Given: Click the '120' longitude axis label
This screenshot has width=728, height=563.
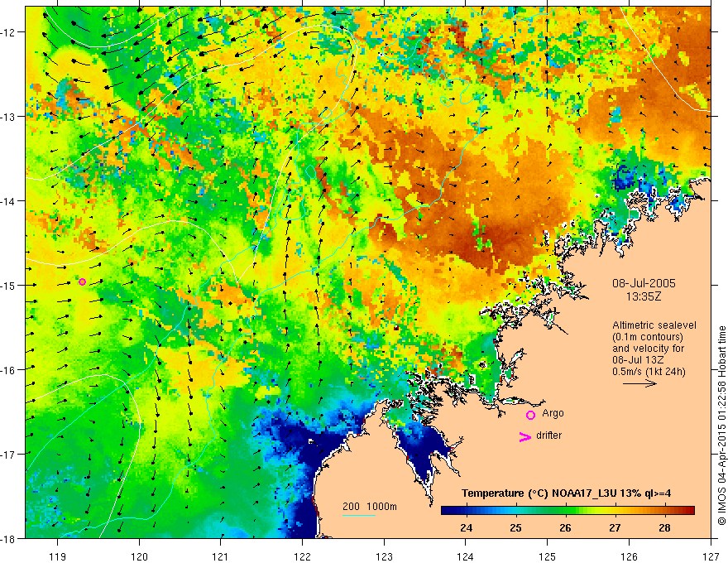Looking at the screenshot, I should pos(139,556).
